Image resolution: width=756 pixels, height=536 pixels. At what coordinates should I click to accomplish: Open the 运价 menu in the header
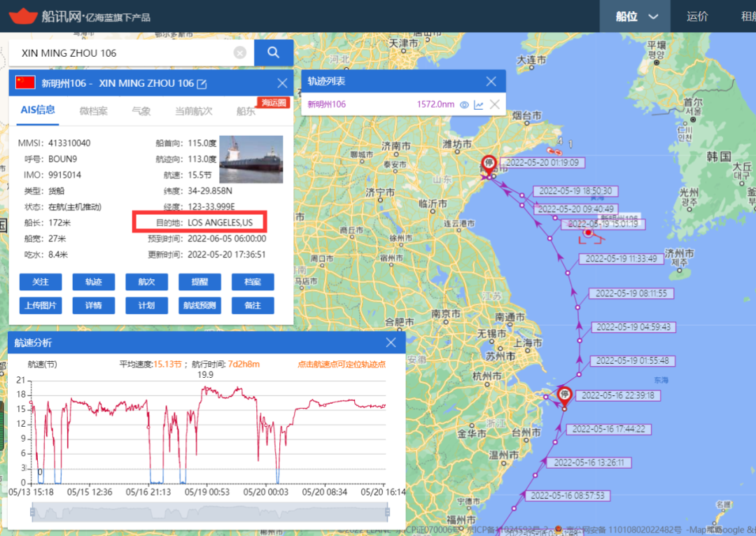697,17
